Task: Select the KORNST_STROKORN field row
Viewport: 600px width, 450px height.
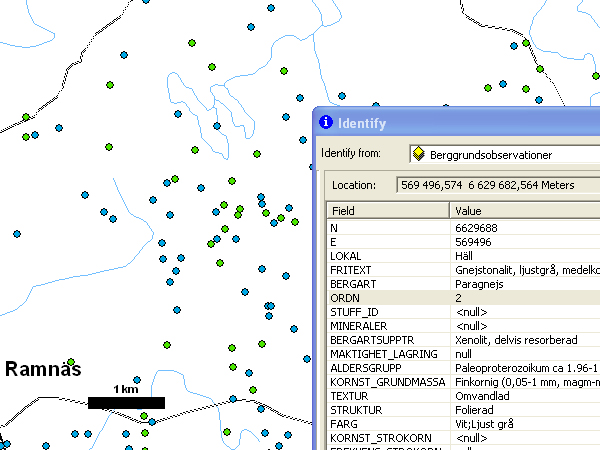Action: click(x=463, y=438)
